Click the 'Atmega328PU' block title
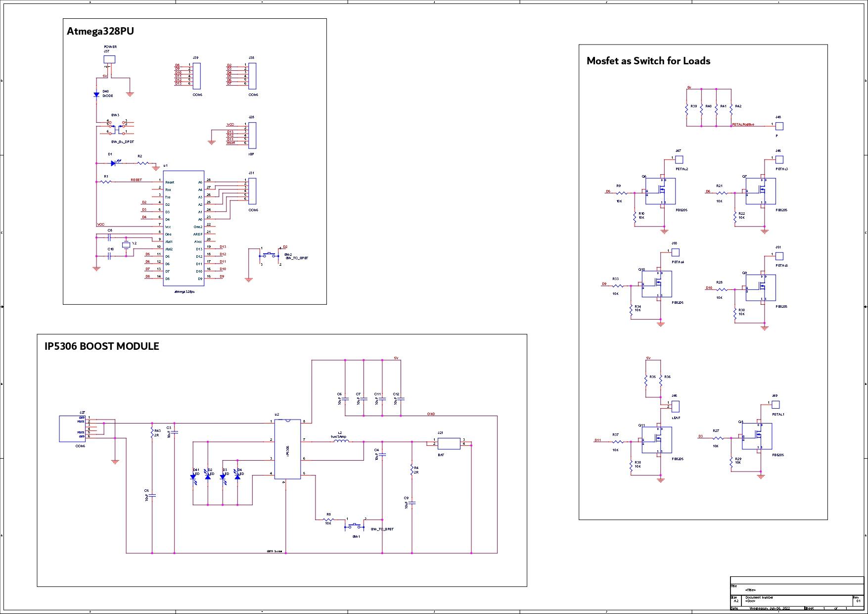This screenshot has width=868, height=614. click(x=100, y=31)
